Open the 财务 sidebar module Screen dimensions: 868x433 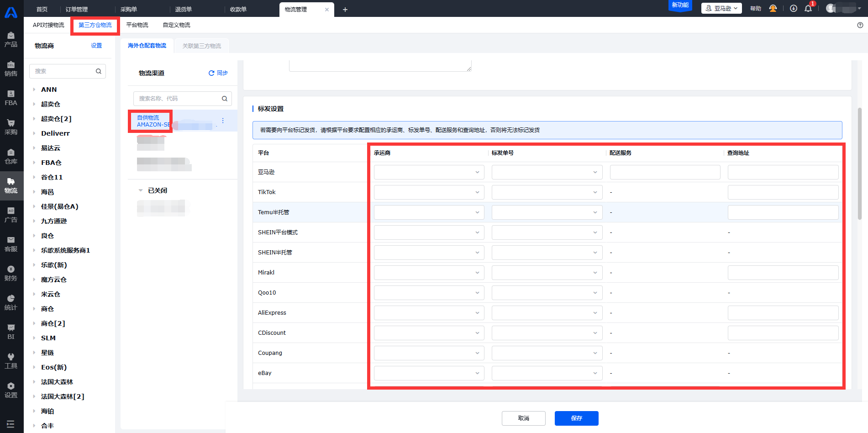(11, 274)
